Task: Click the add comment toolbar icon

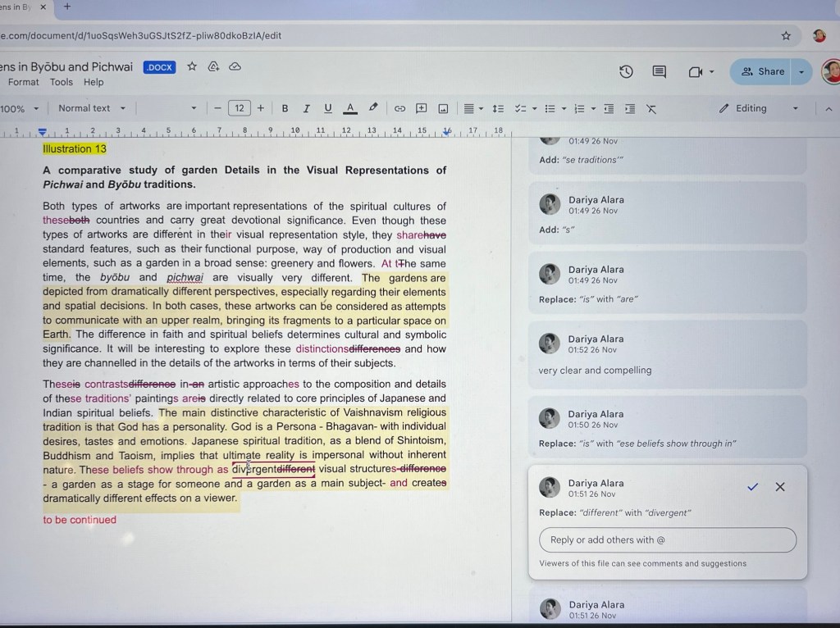Action: click(422, 108)
